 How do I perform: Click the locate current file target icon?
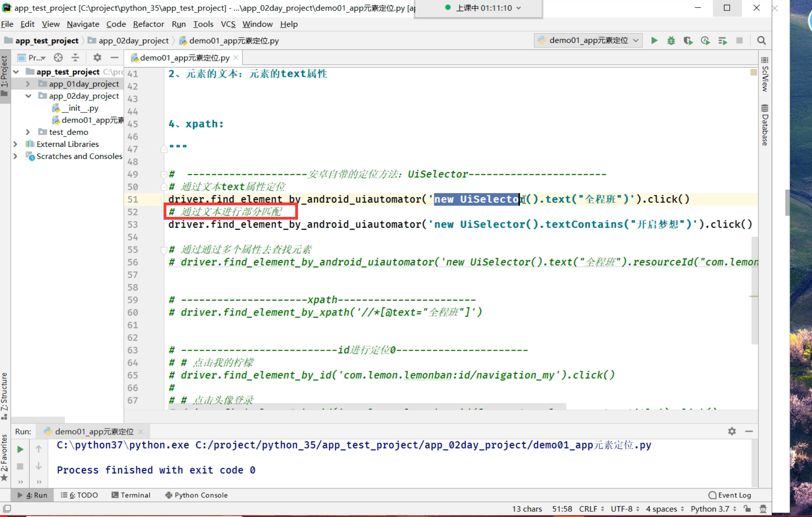coord(58,58)
